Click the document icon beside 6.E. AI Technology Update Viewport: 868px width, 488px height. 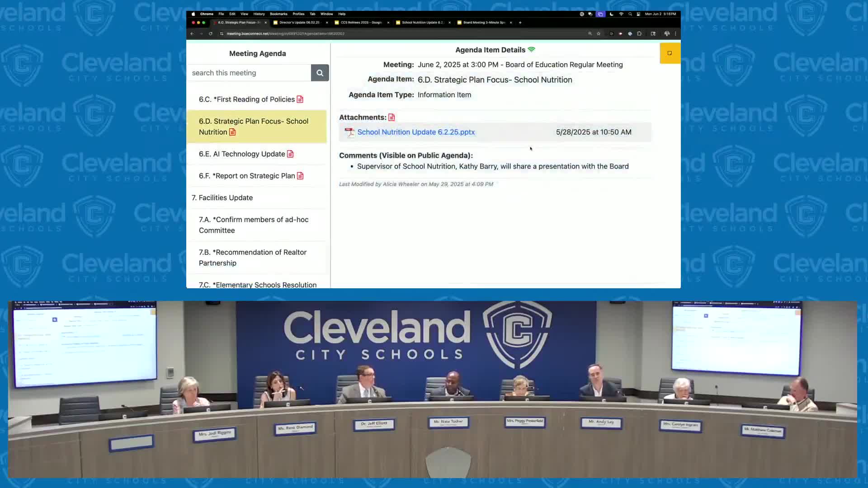pyautogui.click(x=290, y=154)
